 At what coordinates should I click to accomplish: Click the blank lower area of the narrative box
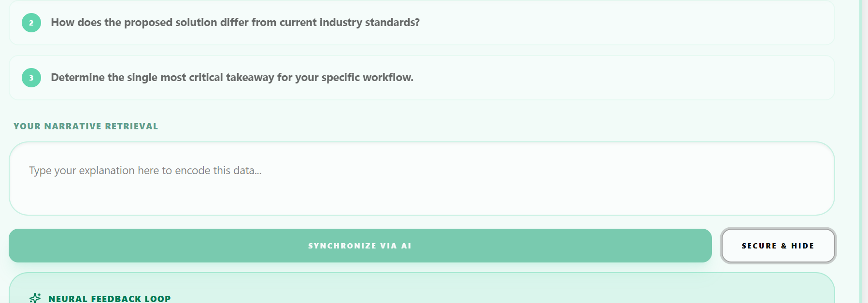pos(422,200)
